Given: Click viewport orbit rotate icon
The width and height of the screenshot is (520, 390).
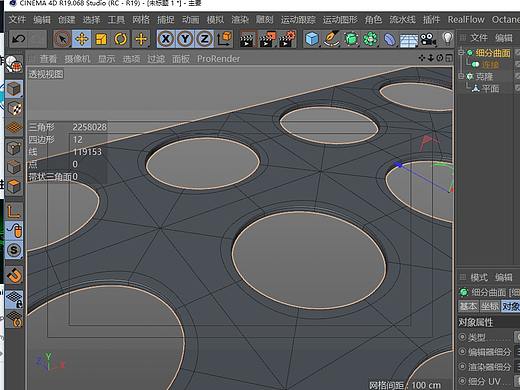Looking at the screenshot, I should [440, 58].
